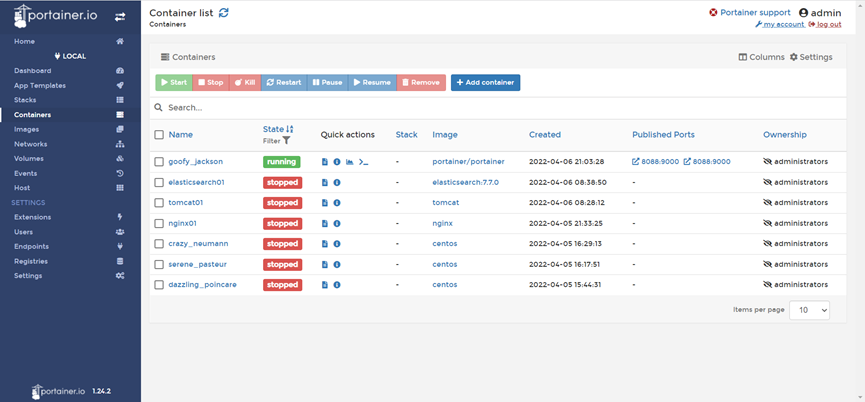
Task: Sort by the Created column header
Action: (544, 135)
